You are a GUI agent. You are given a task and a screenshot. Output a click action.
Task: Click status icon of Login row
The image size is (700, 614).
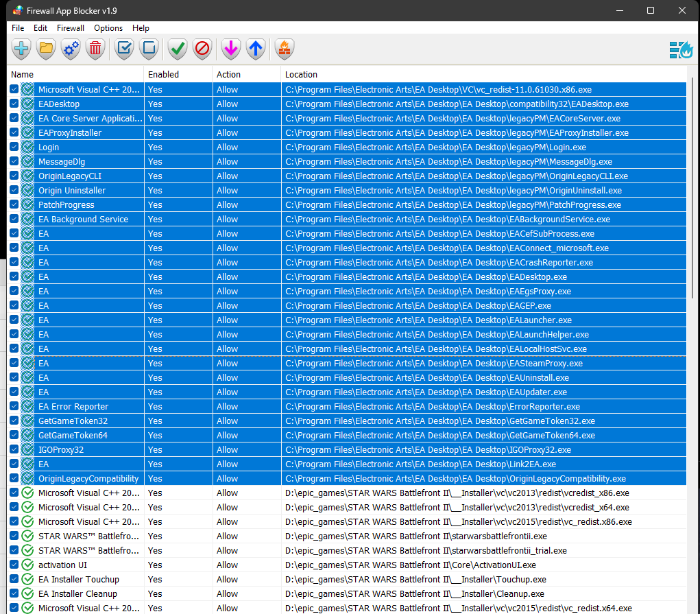point(27,147)
